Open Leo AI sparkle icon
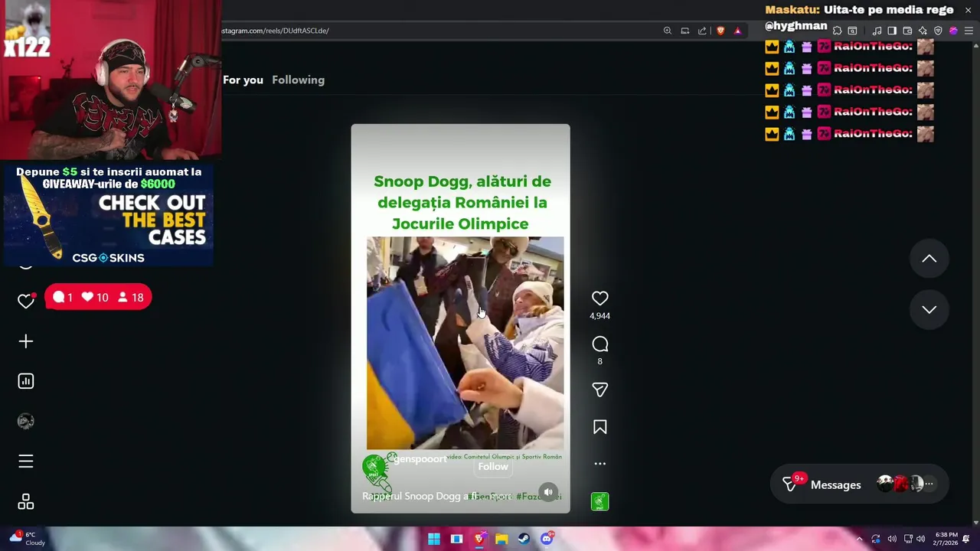Image resolution: width=980 pixels, height=551 pixels. [x=923, y=31]
